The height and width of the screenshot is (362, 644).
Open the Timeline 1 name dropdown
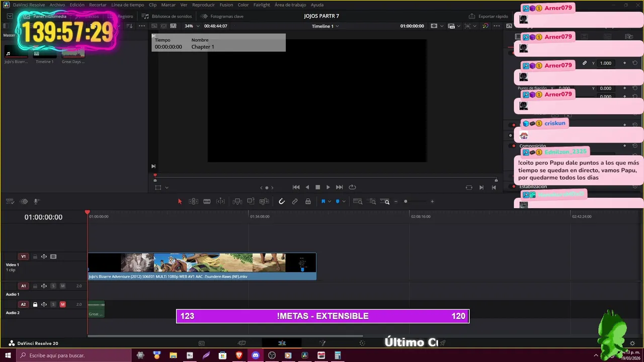click(x=325, y=26)
